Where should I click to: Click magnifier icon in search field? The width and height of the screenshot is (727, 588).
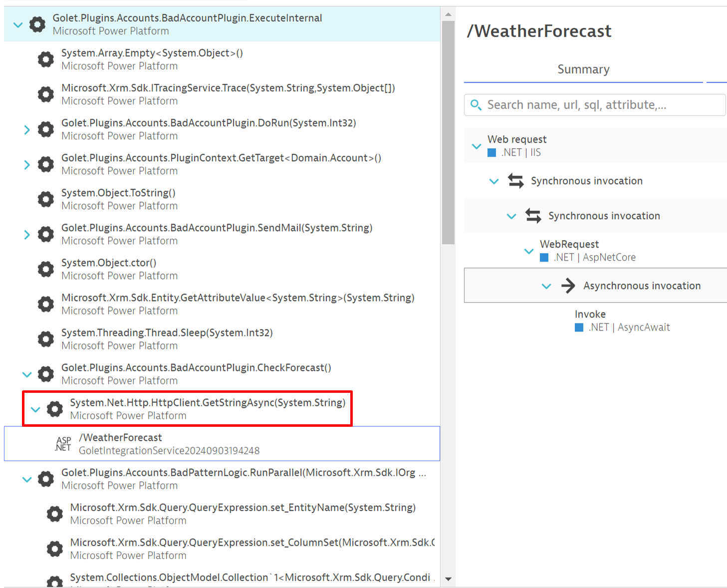(476, 105)
